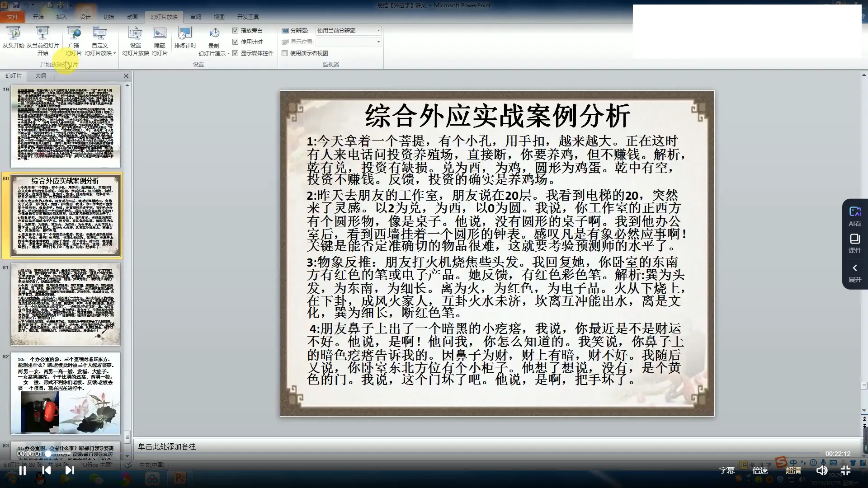Skip to previous video

[x=46, y=470]
